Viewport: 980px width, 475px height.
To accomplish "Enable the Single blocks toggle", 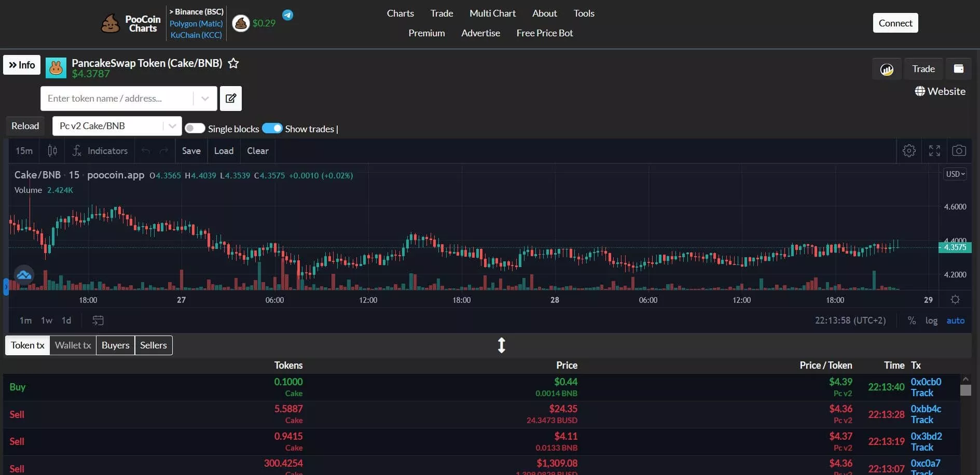I will click(195, 128).
